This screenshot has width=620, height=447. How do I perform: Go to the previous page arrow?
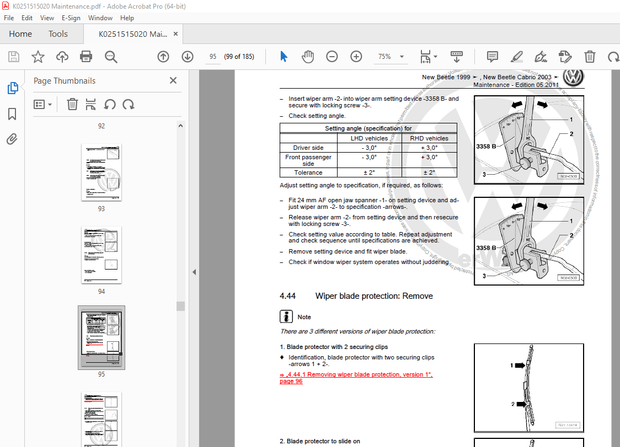(163, 57)
